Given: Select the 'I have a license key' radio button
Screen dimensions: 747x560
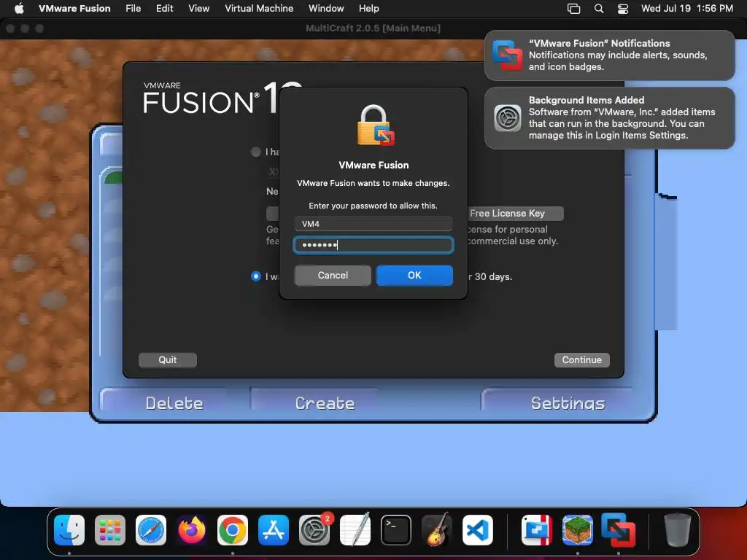Looking at the screenshot, I should (x=256, y=152).
